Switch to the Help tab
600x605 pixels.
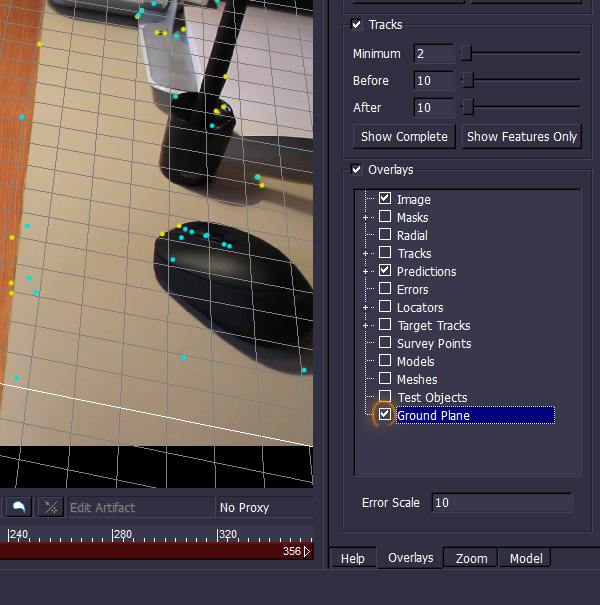click(353, 558)
